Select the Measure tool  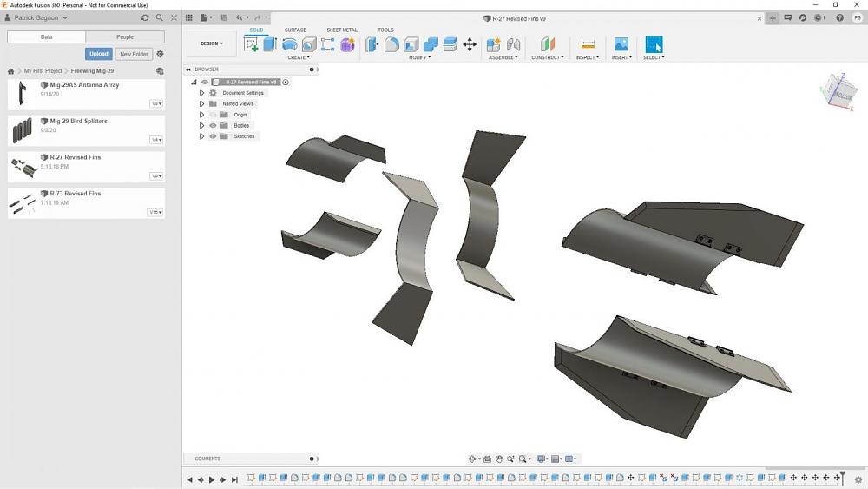pos(588,44)
